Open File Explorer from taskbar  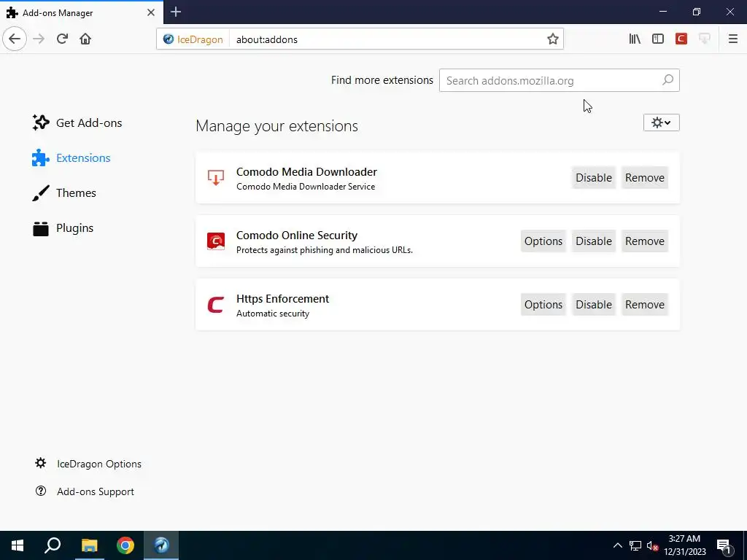89,545
